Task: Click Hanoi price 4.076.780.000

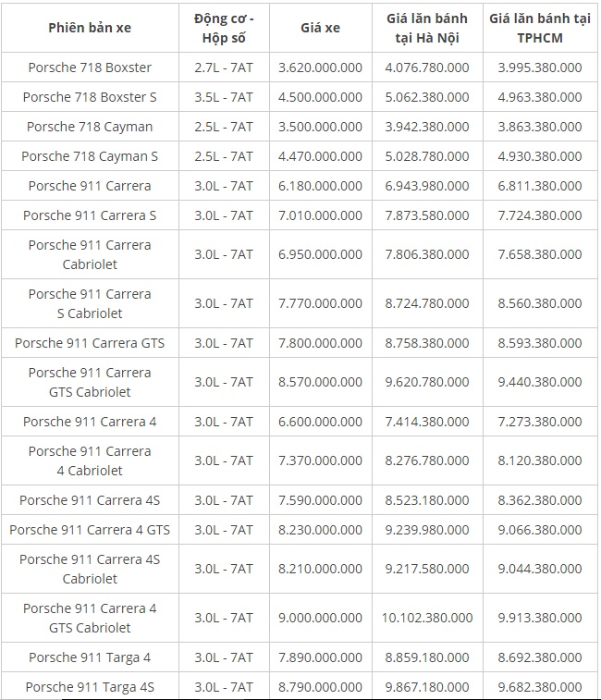Action: [426, 68]
